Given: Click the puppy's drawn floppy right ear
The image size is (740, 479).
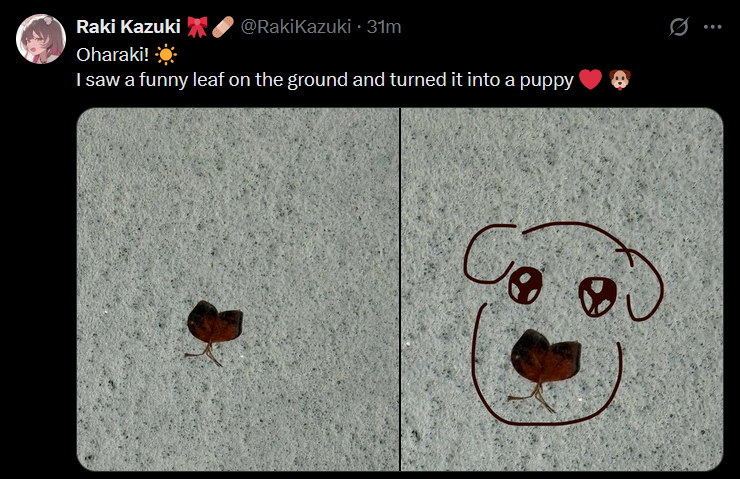Looking at the screenshot, I should [645, 285].
